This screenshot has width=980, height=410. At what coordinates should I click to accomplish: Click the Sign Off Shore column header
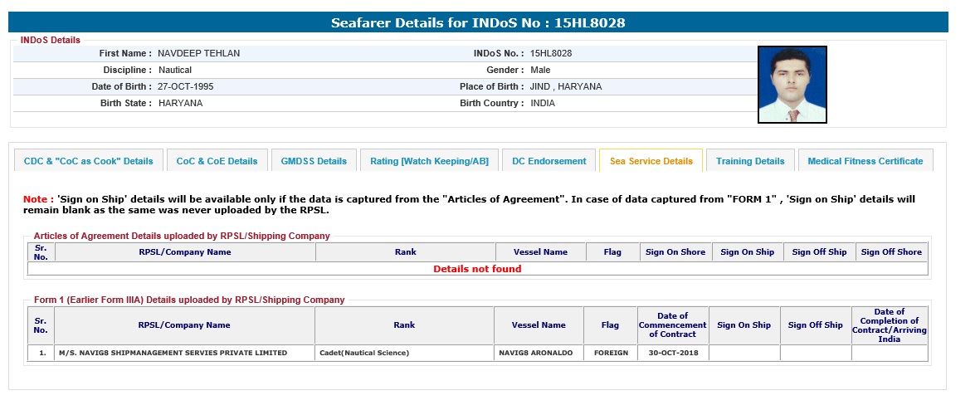coord(890,252)
